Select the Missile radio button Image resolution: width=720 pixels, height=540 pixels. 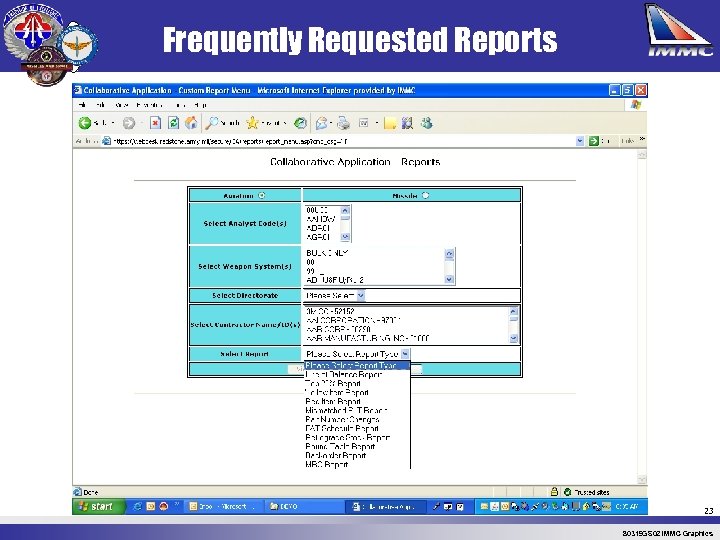pos(425,196)
